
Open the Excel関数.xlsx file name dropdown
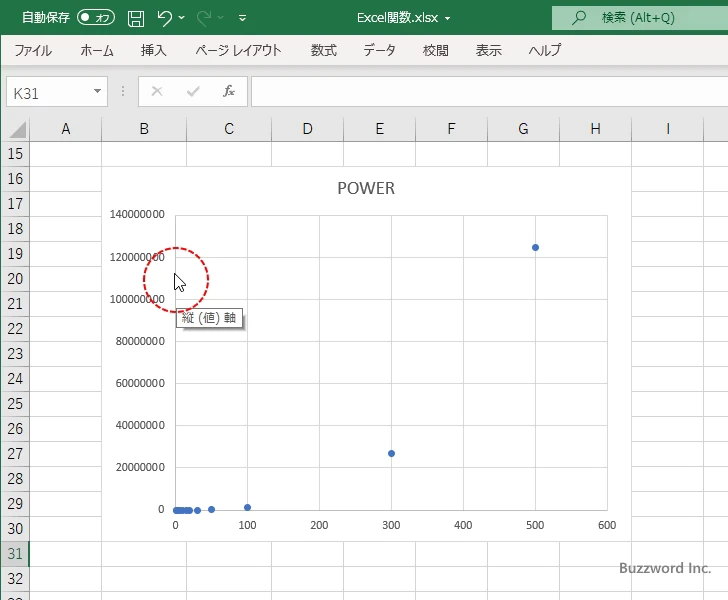(448, 18)
